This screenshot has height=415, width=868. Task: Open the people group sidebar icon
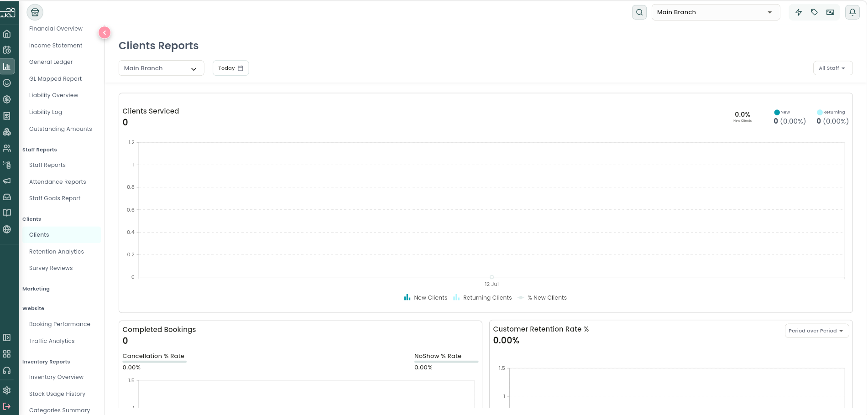point(7,148)
